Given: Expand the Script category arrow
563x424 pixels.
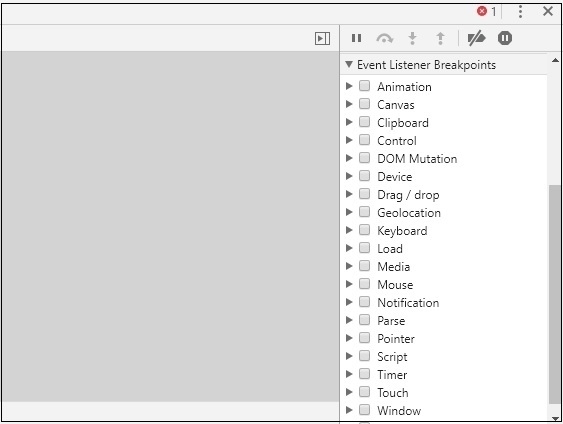Looking at the screenshot, I should [x=349, y=356].
